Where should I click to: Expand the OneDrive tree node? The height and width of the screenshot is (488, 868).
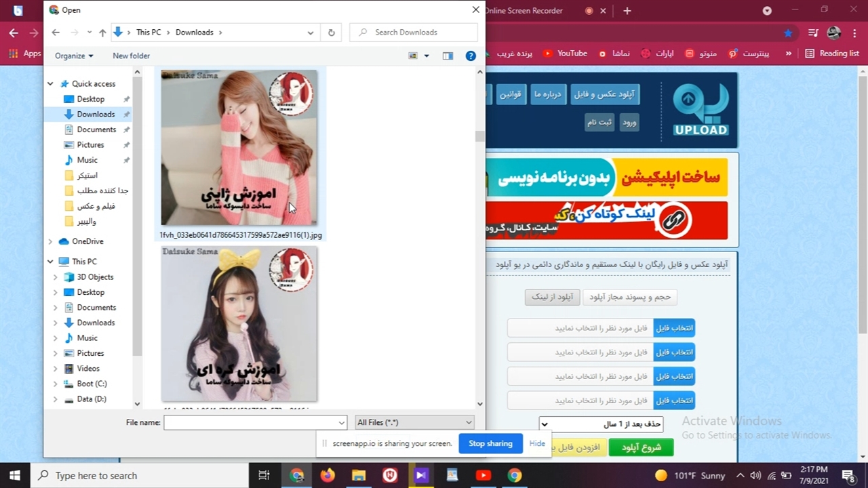point(50,241)
